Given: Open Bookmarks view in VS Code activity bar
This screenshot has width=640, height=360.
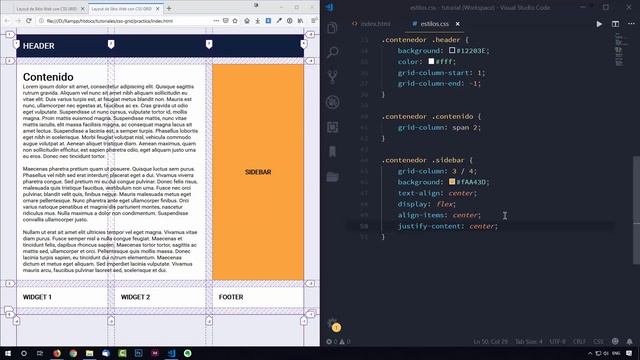Looking at the screenshot, I should tap(332, 152).
